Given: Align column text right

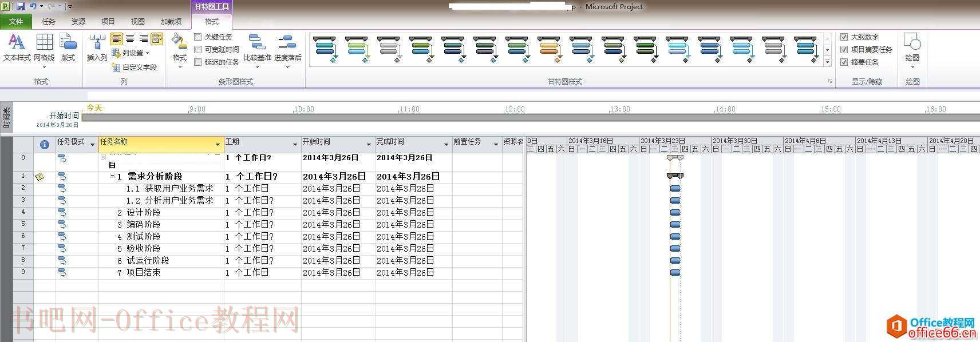Looking at the screenshot, I should point(143,39).
